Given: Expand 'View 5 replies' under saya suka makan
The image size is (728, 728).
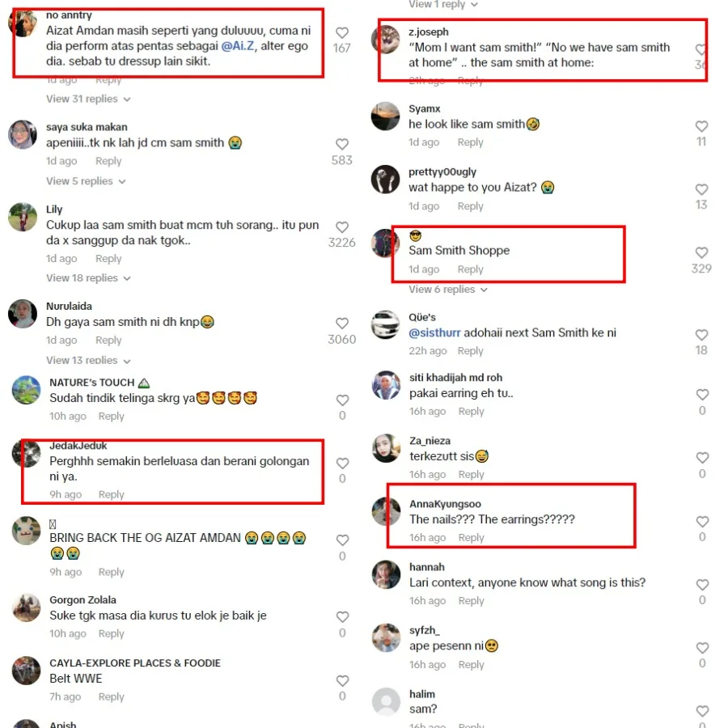Looking at the screenshot, I should (86, 181).
